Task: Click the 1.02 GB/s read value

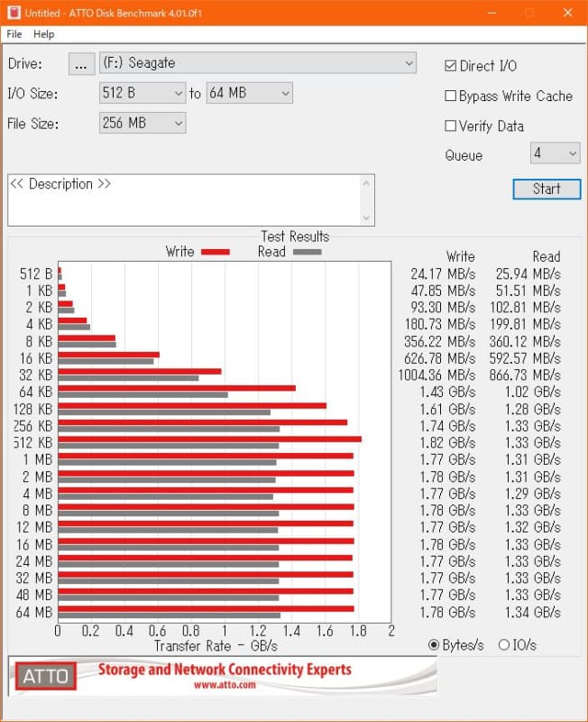Action: (x=533, y=392)
